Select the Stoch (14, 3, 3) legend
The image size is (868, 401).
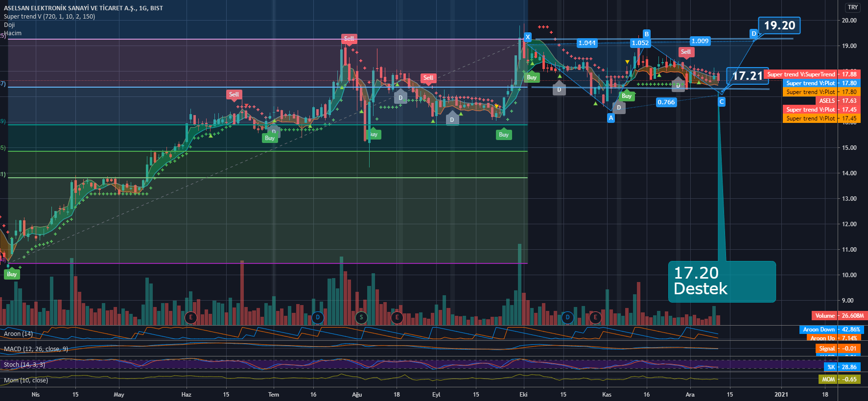24,365
